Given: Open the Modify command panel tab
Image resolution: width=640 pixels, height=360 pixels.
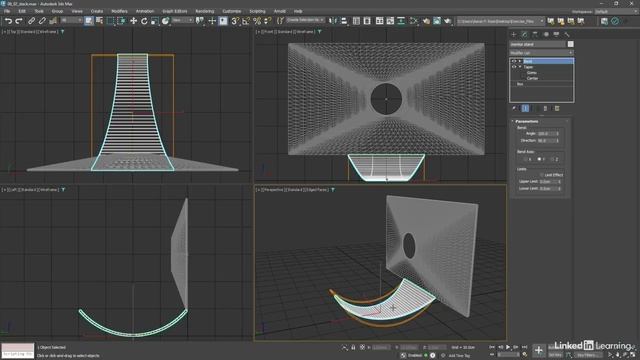Looking at the screenshot, I should 525,34.
